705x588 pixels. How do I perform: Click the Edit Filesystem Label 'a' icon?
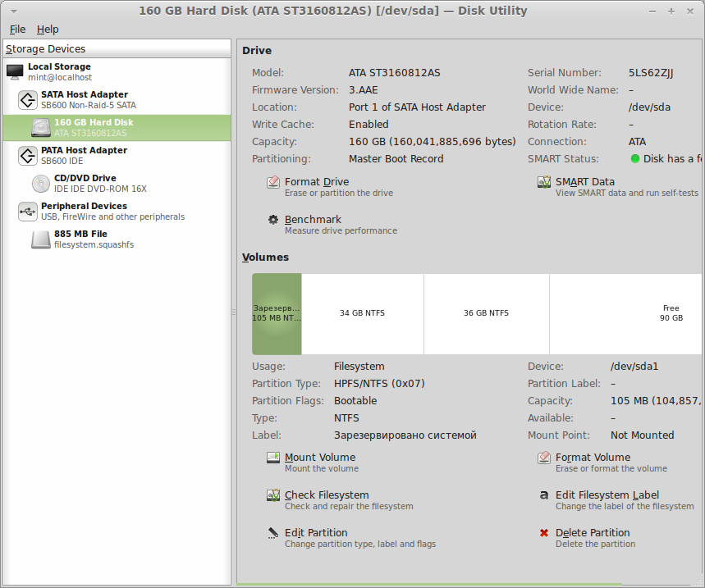[544, 495]
